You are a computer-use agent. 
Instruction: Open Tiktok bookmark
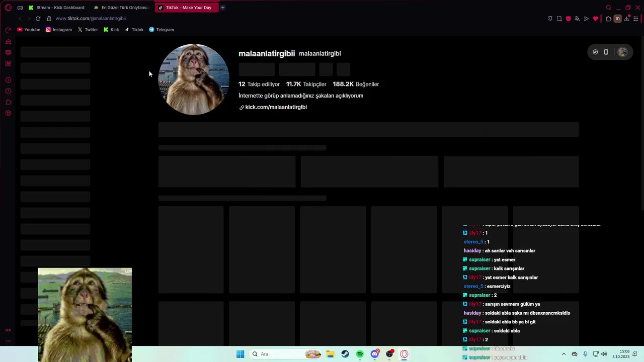coord(134,30)
